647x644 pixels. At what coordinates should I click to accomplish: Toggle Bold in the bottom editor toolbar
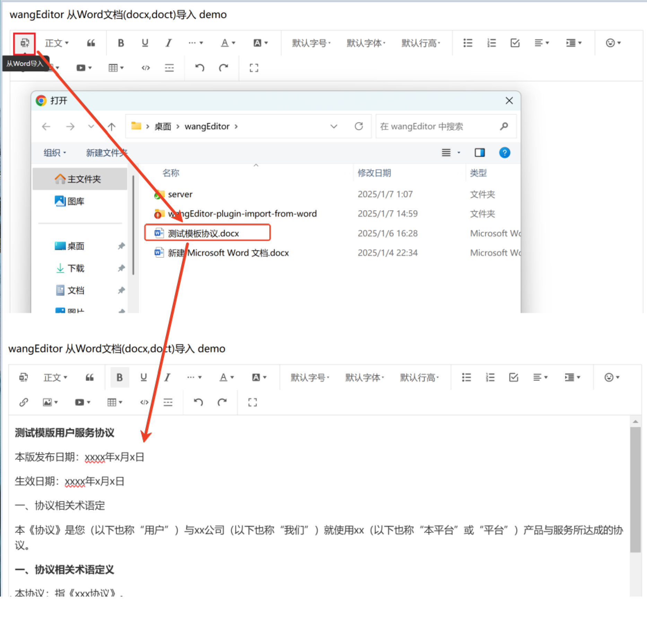coord(120,378)
